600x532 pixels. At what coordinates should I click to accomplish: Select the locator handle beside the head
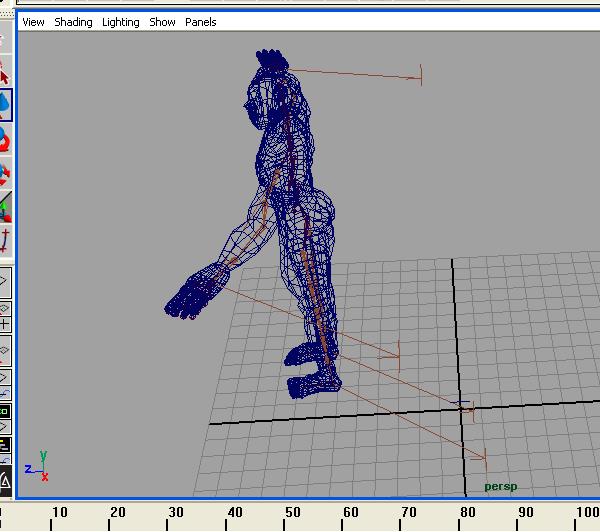(x=421, y=75)
